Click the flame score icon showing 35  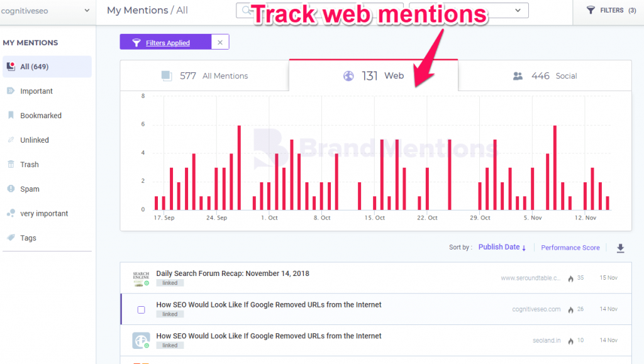(x=570, y=279)
